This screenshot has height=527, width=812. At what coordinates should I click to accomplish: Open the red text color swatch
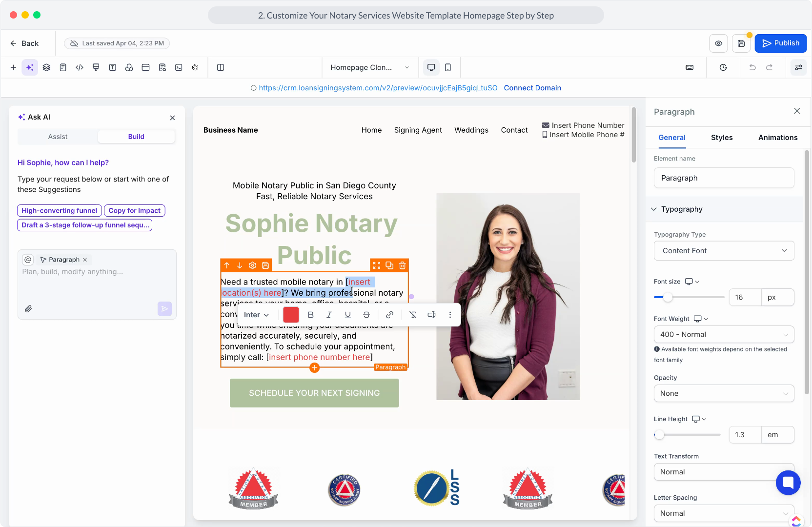291,315
